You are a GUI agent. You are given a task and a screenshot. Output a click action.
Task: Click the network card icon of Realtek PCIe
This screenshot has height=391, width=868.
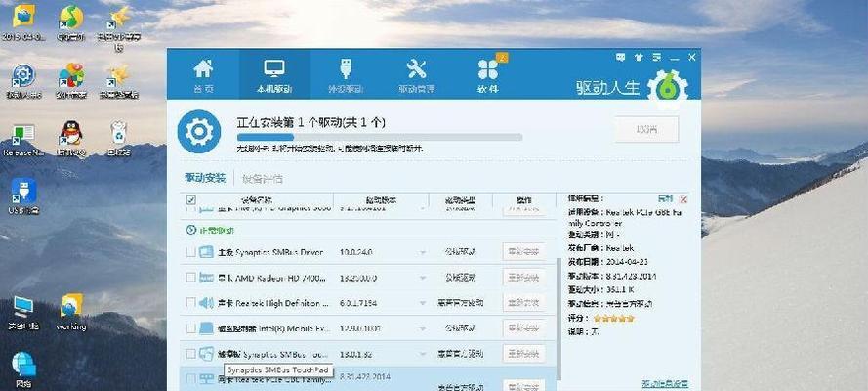[x=206, y=379]
